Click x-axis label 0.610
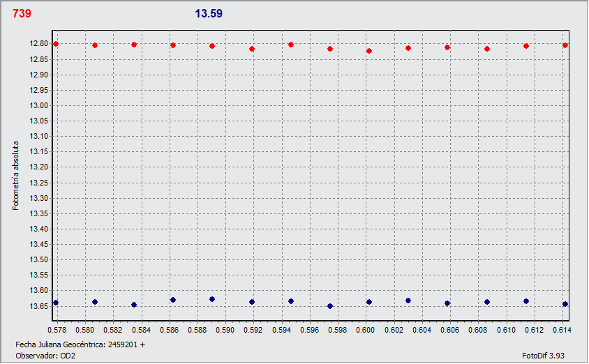589x364 pixels. [x=507, y=330]
